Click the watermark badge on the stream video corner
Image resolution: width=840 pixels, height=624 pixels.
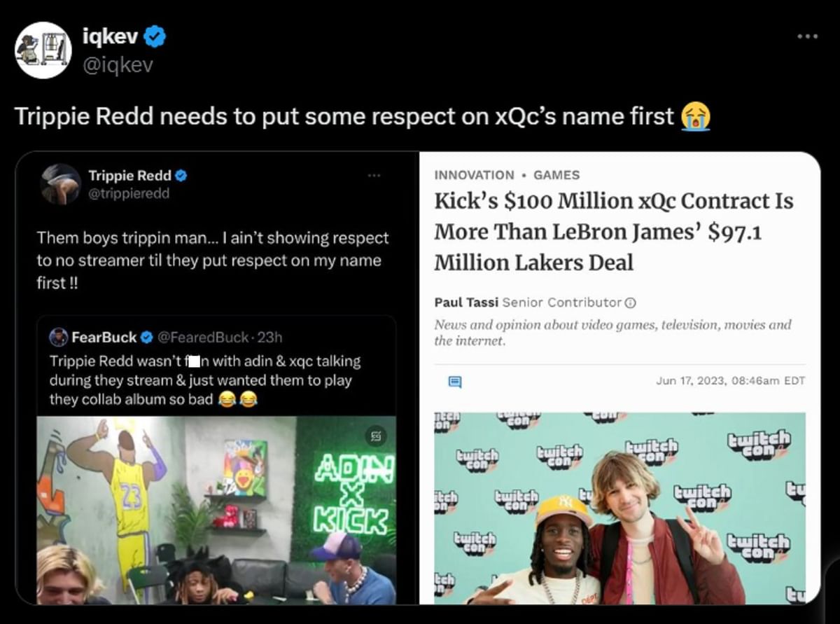pyautogui.click(x=376, y=436)
